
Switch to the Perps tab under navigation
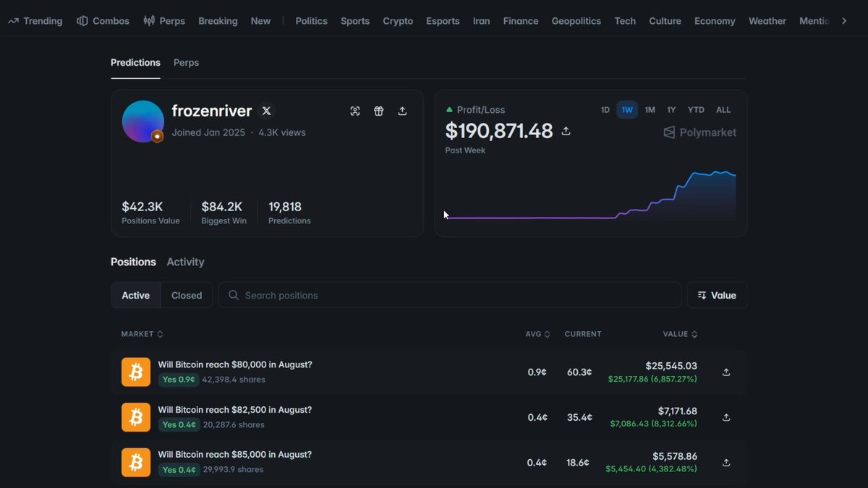tap(186, 62)
